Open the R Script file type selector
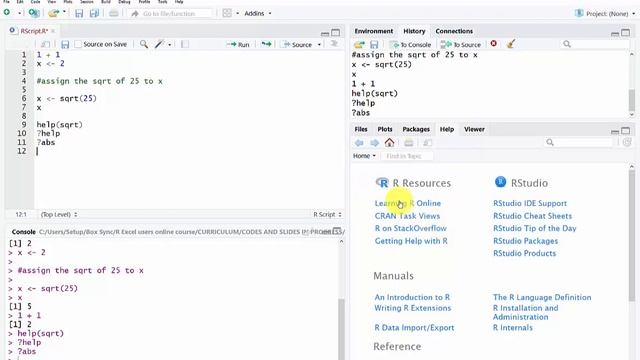The image size is (640, 360). tap(327, 214)
